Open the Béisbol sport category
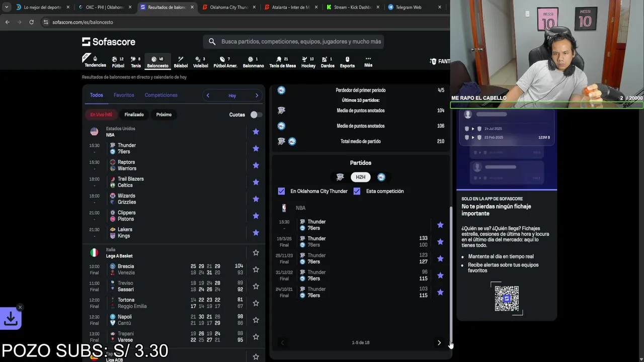Screen dimensions: 644x362 (181, 62)
